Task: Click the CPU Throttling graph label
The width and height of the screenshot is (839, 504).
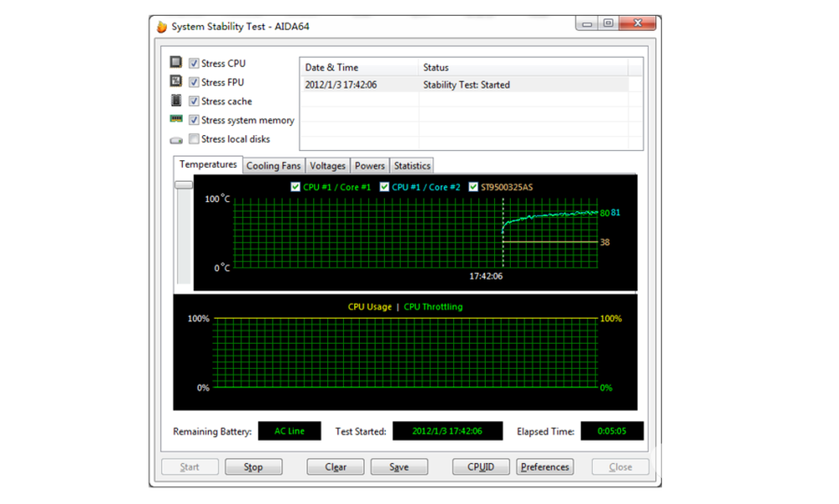Action: point(434,307)
